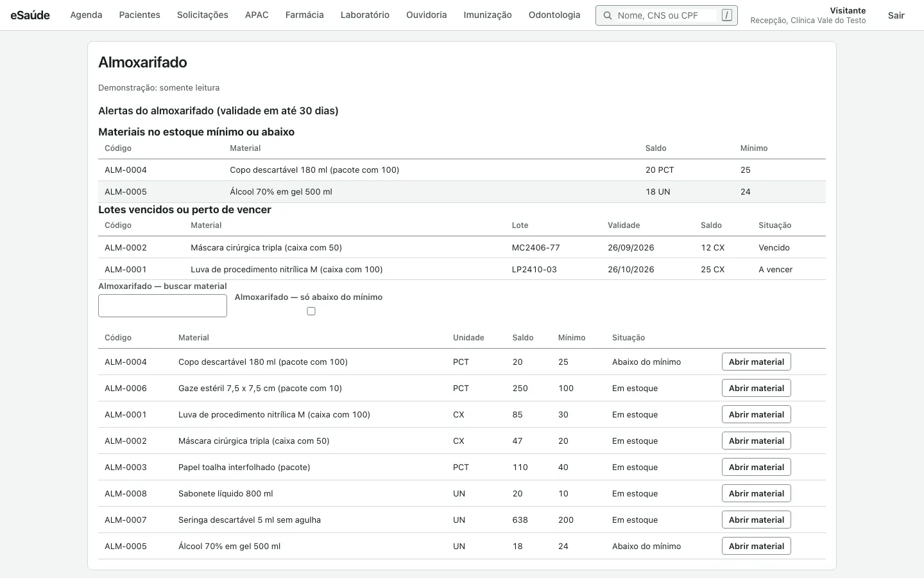Switch to Odontologia
924x578 pixels.
(x=554, y=15)
